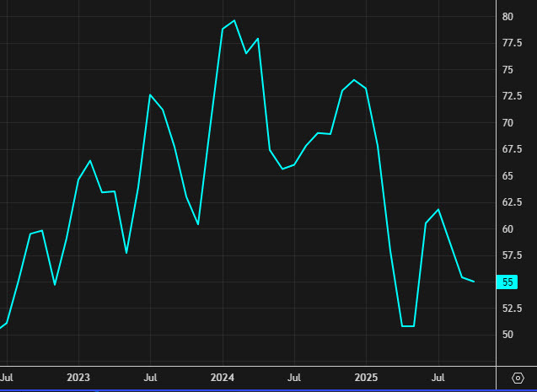Click the 62.5 price scale label
This screenshot has height=392, width=537.
(511, 202)
